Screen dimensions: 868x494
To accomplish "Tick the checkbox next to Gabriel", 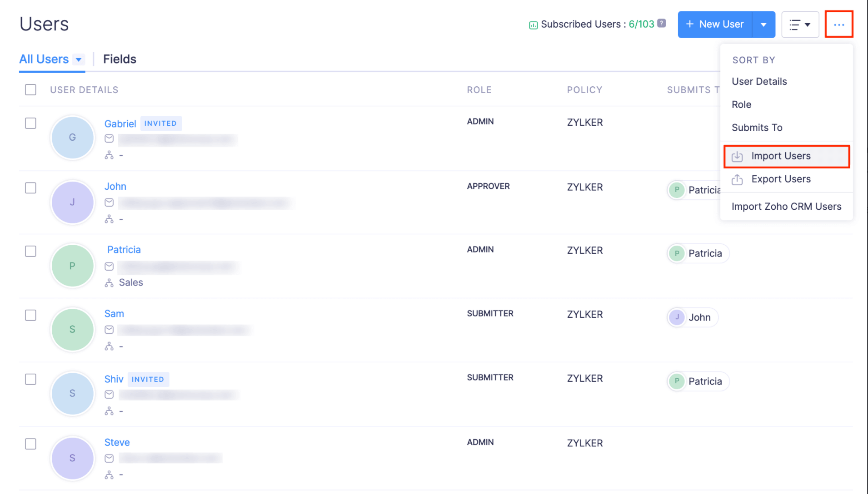I will coord(30,123).
